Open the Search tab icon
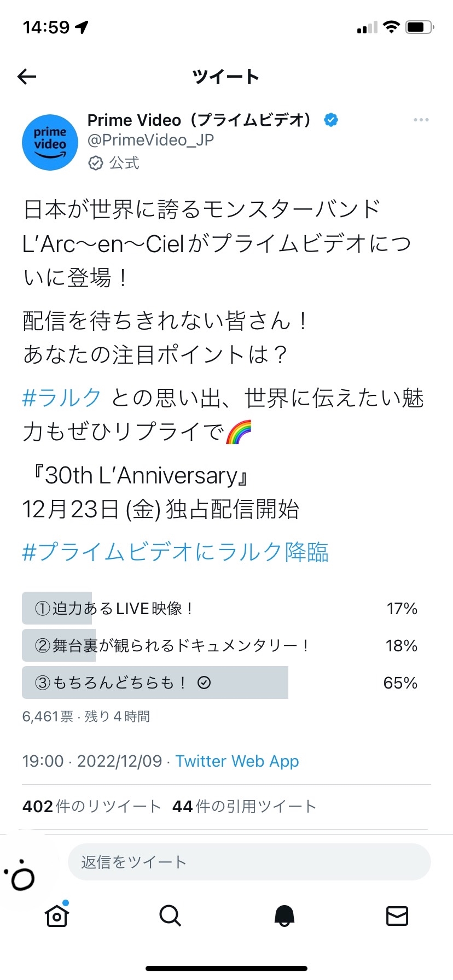Screen dimensions: 453x980 pos(170,915)
